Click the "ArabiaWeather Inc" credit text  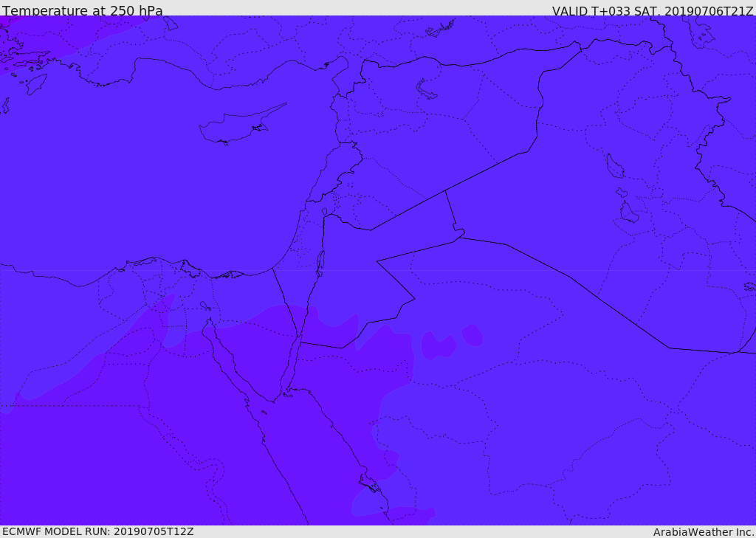pyautogui.click(x=704, y=532)
